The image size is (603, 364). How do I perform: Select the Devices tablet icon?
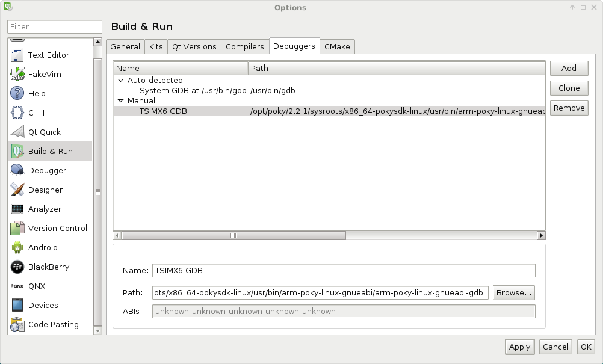coord(17,305)
